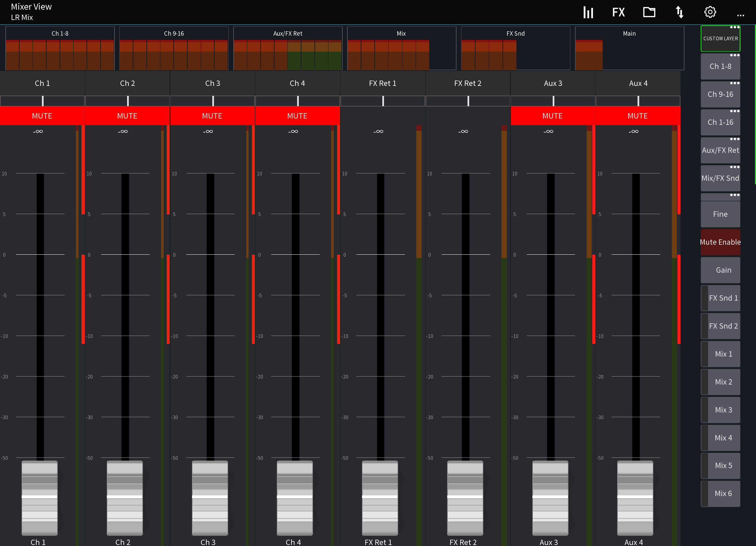Open the shows/snapshots folder icon

pos(649,12)
